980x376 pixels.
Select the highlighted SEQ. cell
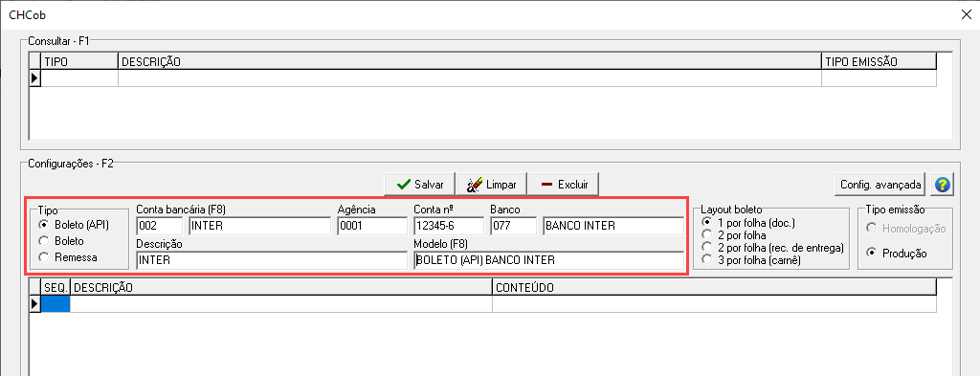click(56, 303)
